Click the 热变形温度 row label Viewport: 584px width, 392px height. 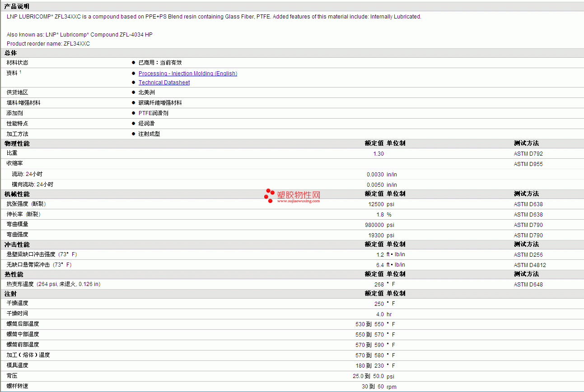point(53,284)
